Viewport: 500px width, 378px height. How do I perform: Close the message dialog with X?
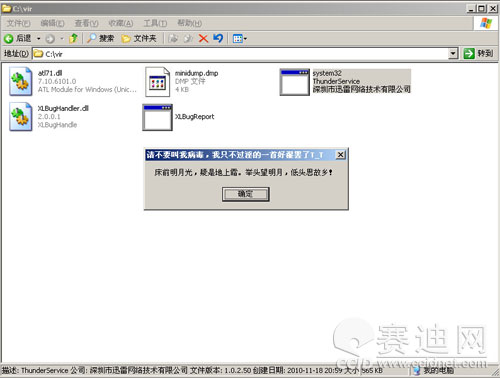(x=340, y=155)
